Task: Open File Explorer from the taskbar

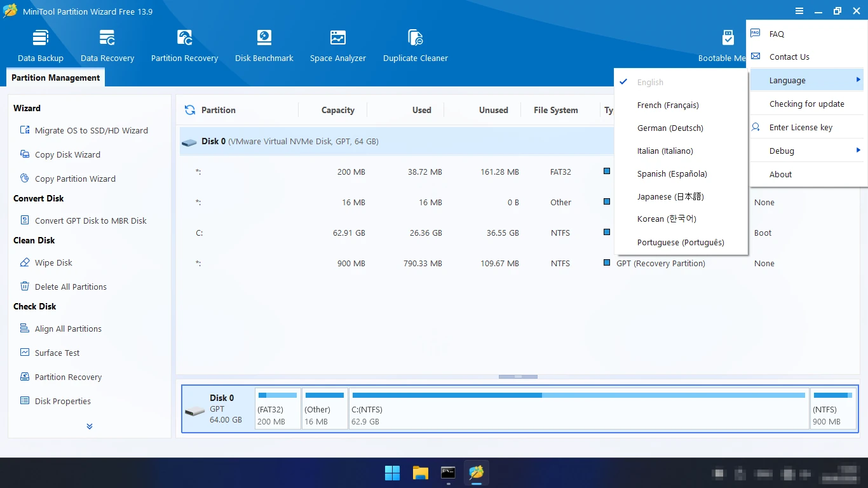Action: coord(421,473)
